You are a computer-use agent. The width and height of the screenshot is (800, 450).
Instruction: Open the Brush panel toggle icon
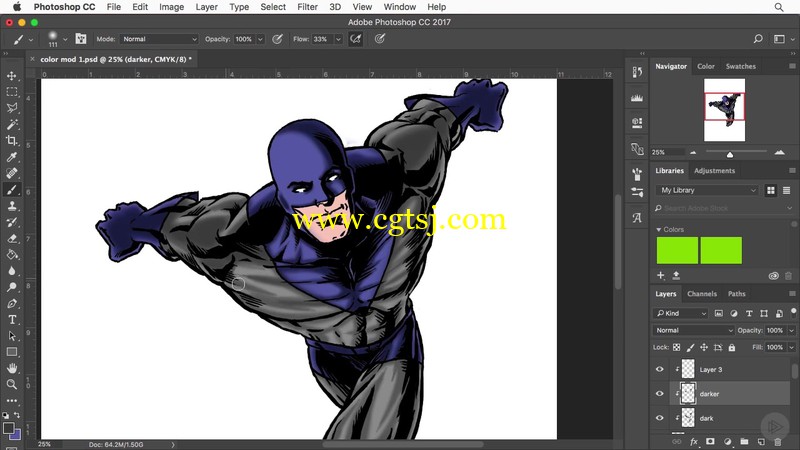point(81,39)
